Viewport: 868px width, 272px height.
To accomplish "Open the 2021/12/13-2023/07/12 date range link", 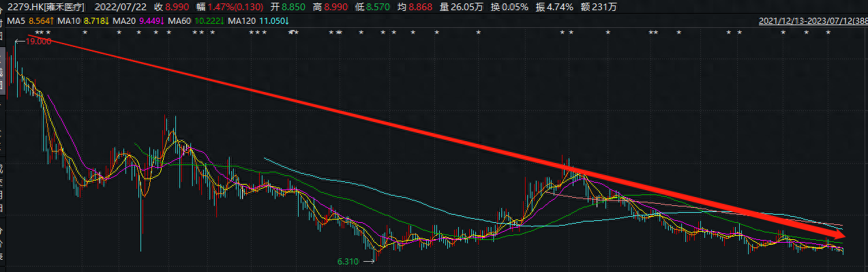I will pyautogui.click(x=813, y=21).
